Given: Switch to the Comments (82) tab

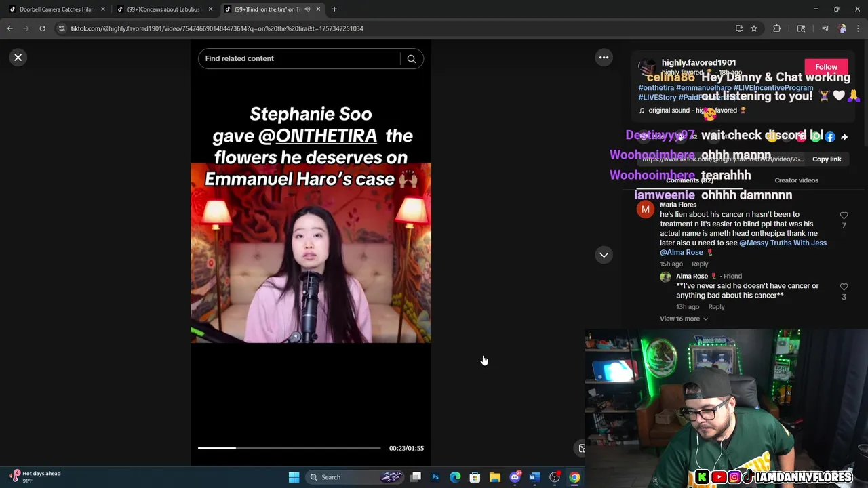Looking at the screenshot, I should 689,180.
